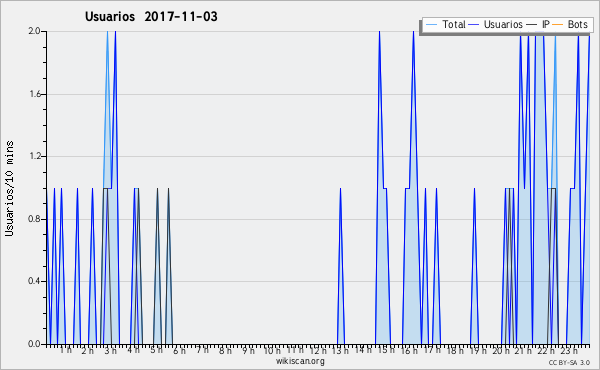
Task: Click the '9 h' x-axis label
Action: (x=248, y=350)
